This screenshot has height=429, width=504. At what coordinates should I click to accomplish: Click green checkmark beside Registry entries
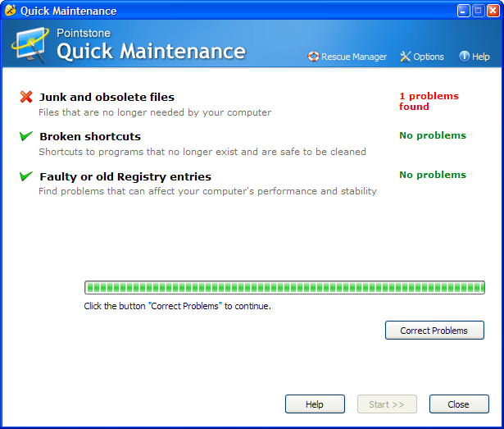pyautogui.click(x=26, y=176)
